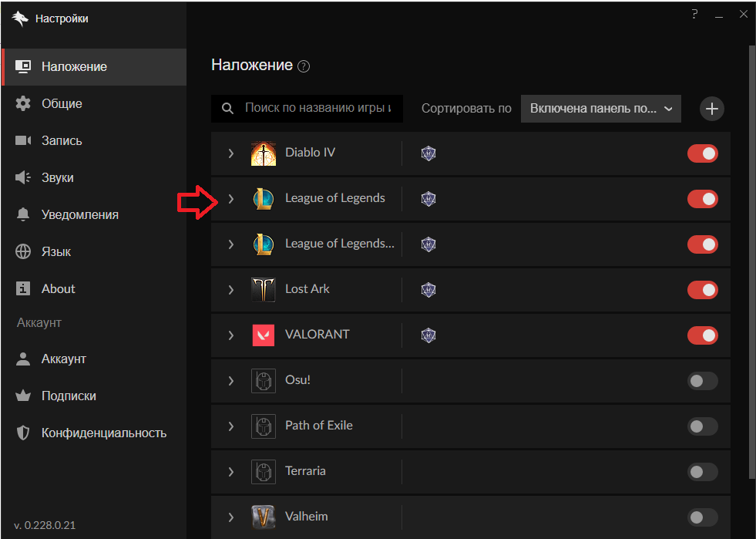This screenshot has height=539, width=756.
Task: Switch on the Valheim overlay toggle
Action: pos(703,517)
